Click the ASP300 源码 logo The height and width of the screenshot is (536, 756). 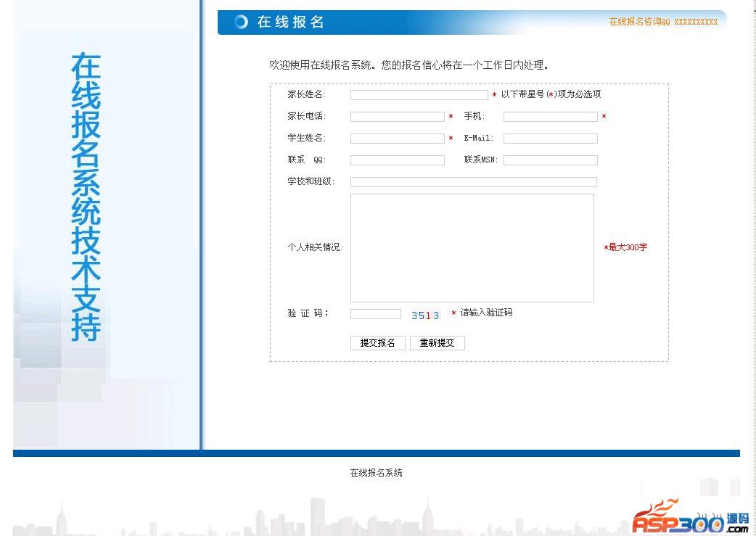pyautogui.click(x=691, y=517)
